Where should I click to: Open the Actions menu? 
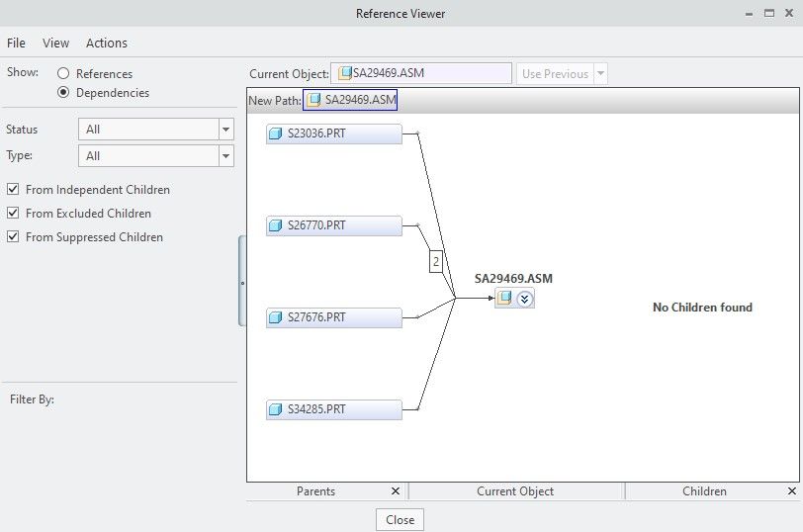pos(106,44)
